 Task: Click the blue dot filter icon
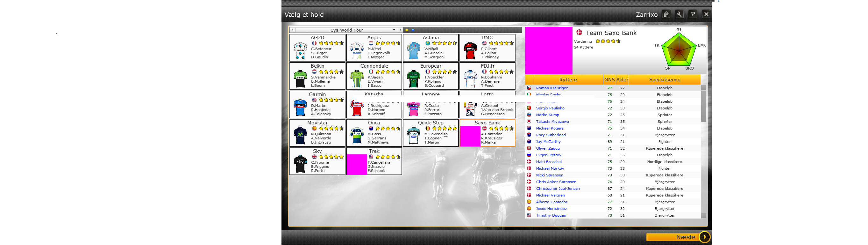(x=413, y=30)
